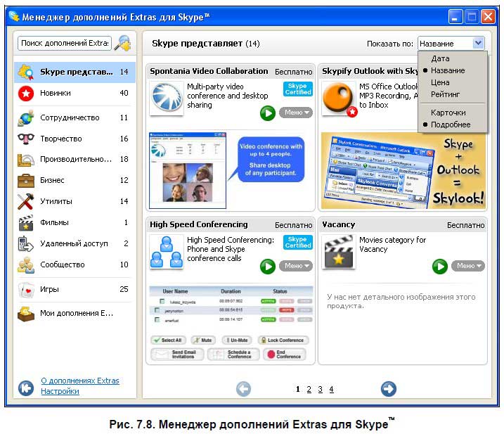Click the Extras search input field
The image size is (504, 434).
[x=64, y=44]
